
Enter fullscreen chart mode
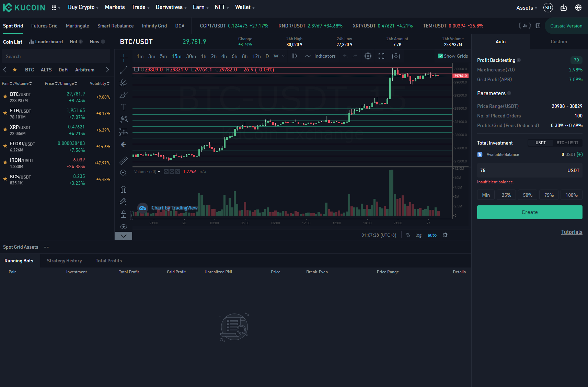point(381,56)
